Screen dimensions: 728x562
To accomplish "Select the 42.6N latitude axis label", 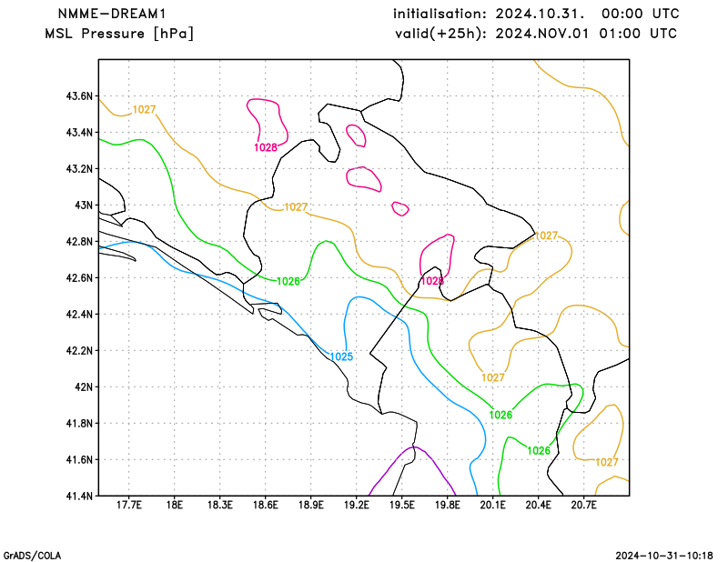I will (x=79, y=277).
